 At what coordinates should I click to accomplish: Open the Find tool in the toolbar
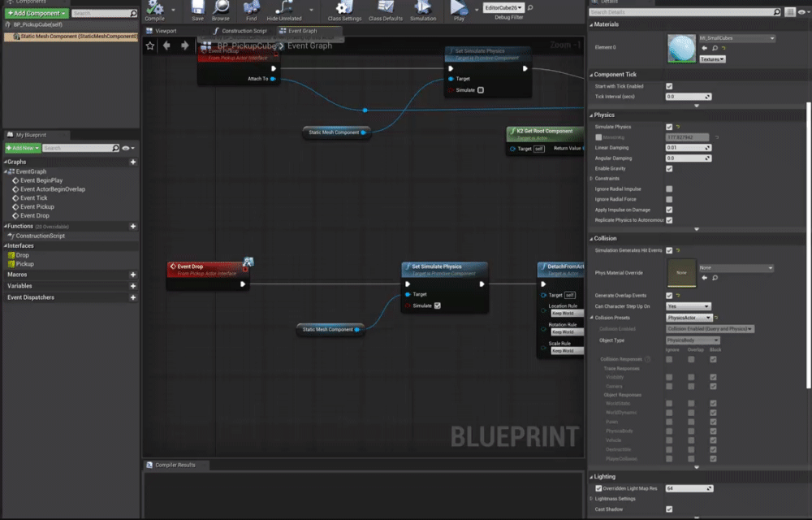click(251, 7)
